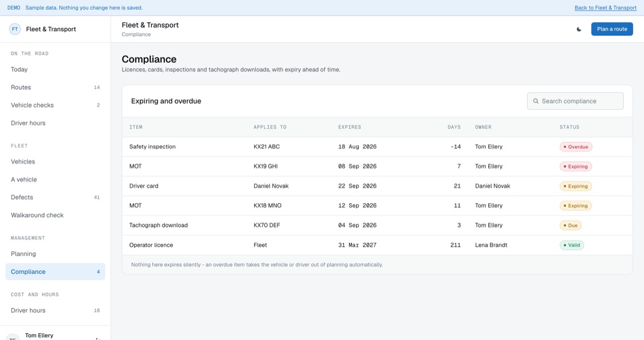Select A vehicle in the sidebar
The image size is (644, 340).
click(55, 179)
